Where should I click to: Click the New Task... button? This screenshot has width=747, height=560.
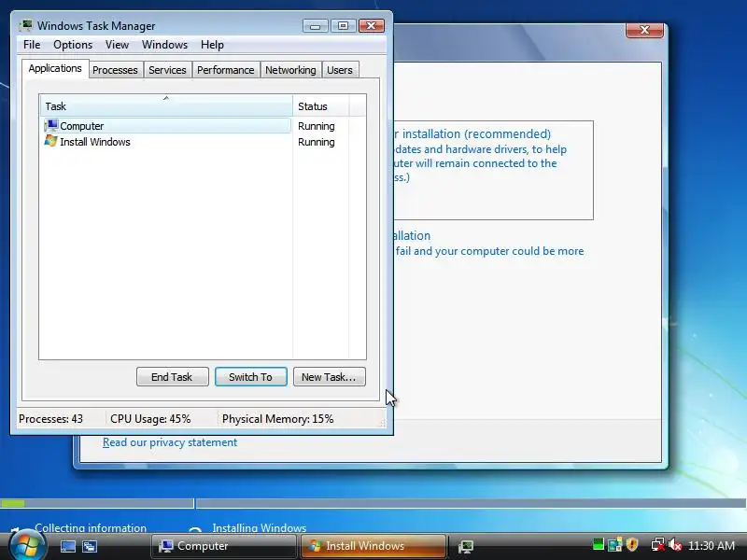click(330, 377)
